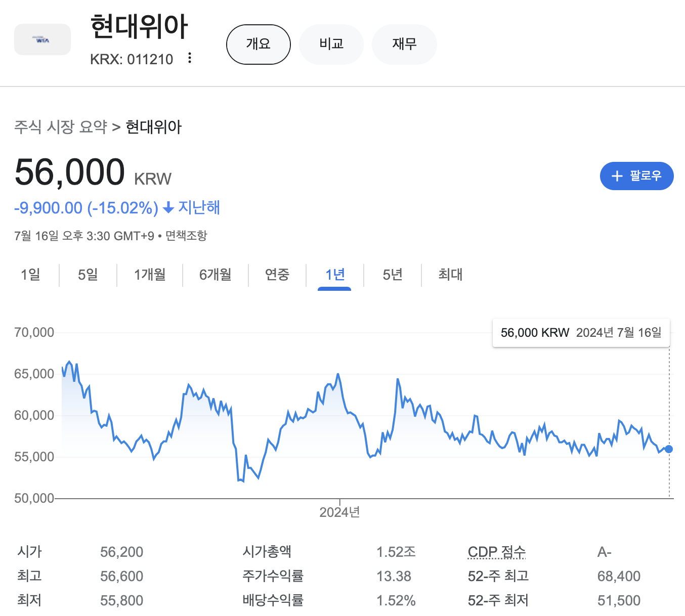Click the 52-주 최고 label

(x=498, y=576)
